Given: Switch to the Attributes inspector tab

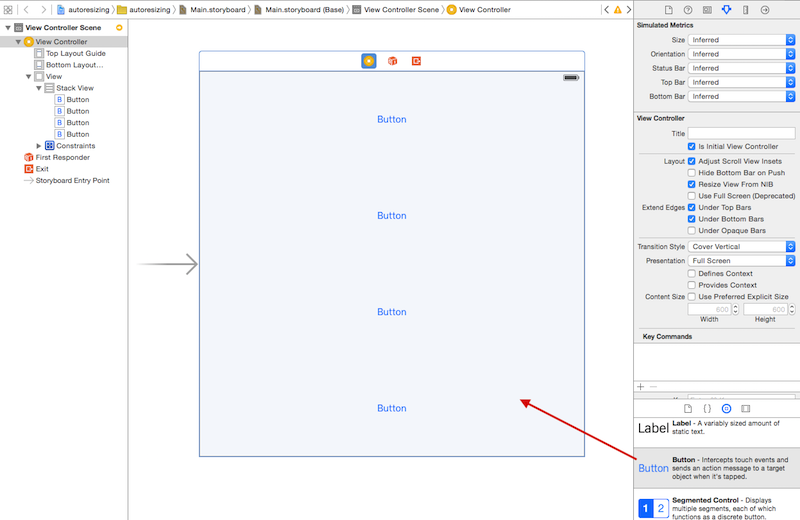Looking at the screenshot, I should [x=726, y=10].
